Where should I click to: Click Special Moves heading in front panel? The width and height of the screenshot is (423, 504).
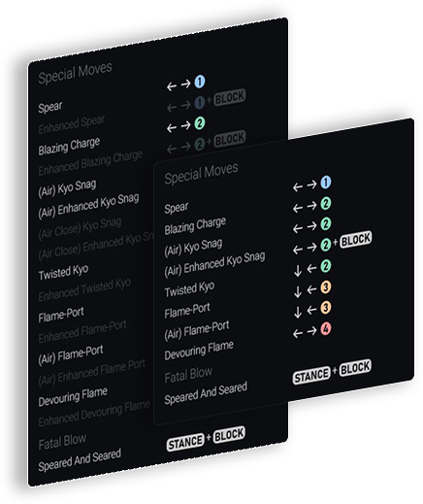201,174
